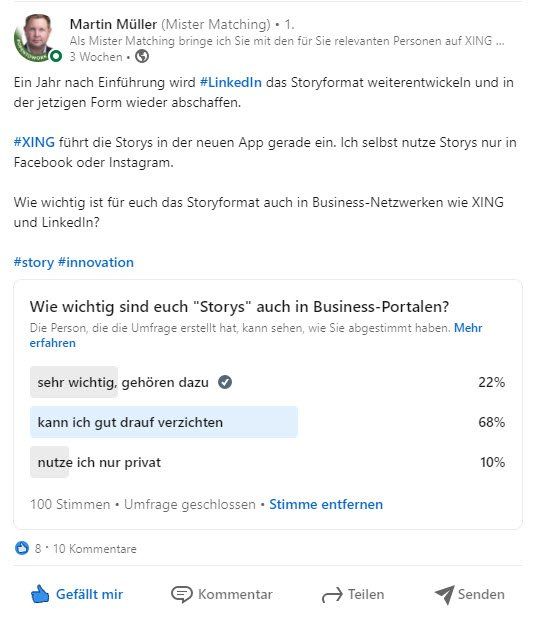
Task: Select poll option sehr wichtig, gehören dazu
Action: [x=268, y=382]
